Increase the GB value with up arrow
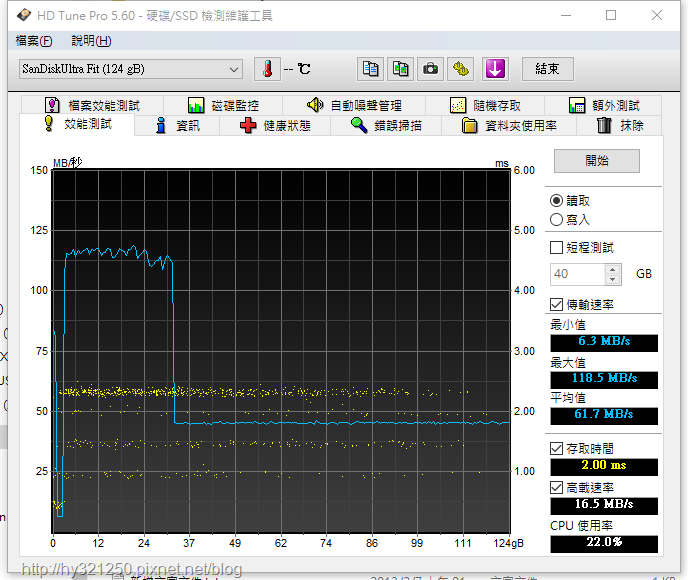Image resolution: width=688 pixels, height=580 pixels. (613, 269)
